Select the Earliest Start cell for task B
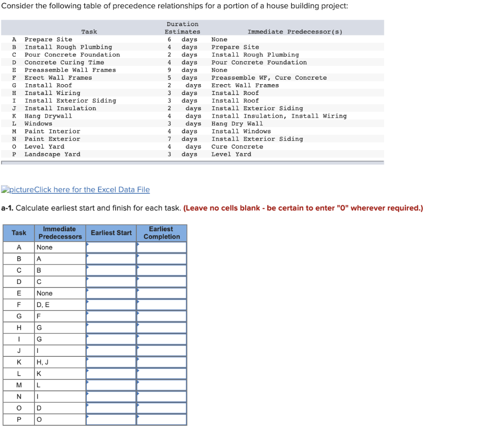 pyautogui.click(x=111, y=258)
